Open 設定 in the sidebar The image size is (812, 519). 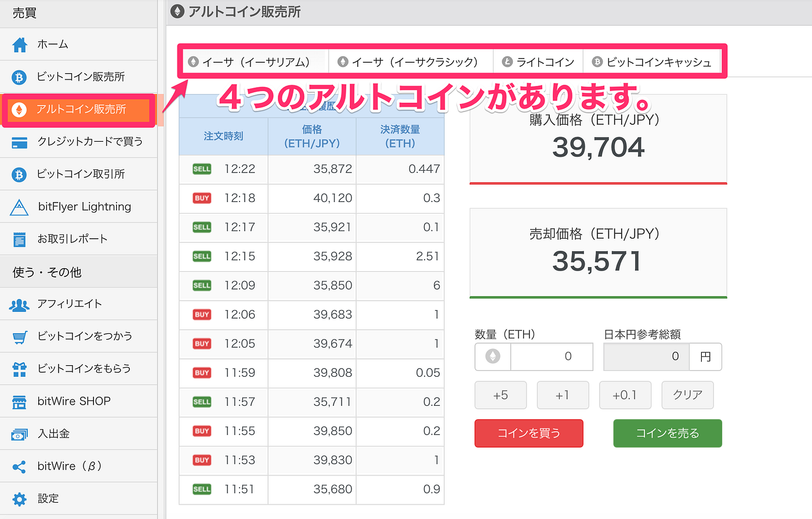point(78,499)
